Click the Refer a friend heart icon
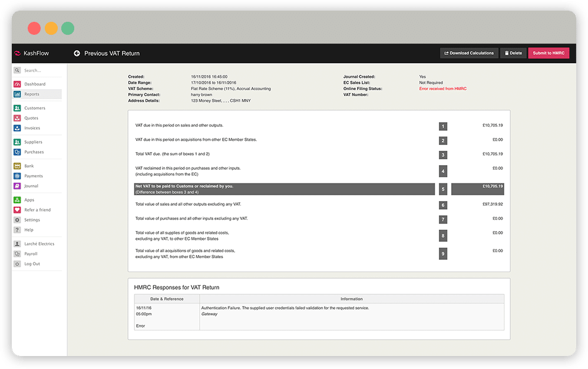Viewport: 588px width, 369px height. tap(17, 210)
